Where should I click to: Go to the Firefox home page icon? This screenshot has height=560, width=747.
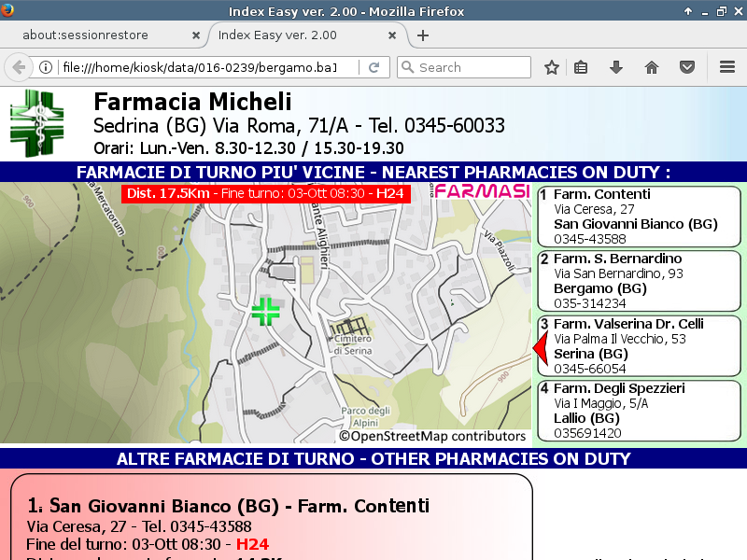click(652, 67)
